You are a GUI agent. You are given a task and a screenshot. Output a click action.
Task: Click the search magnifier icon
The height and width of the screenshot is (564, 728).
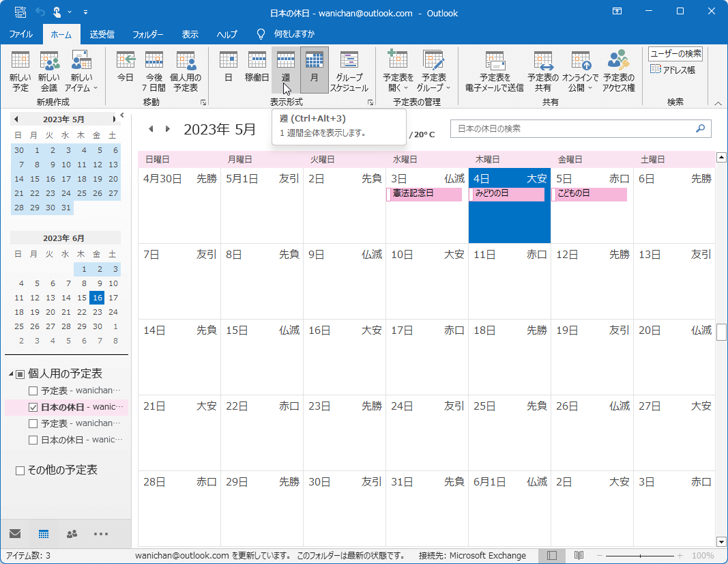(701, 128)
